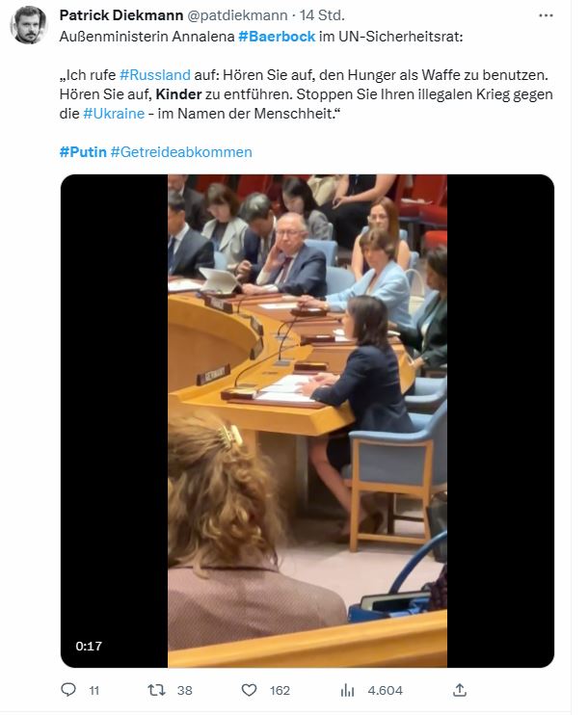
Task: Retweet using the arrows icon
Action: tap(156, 690)
